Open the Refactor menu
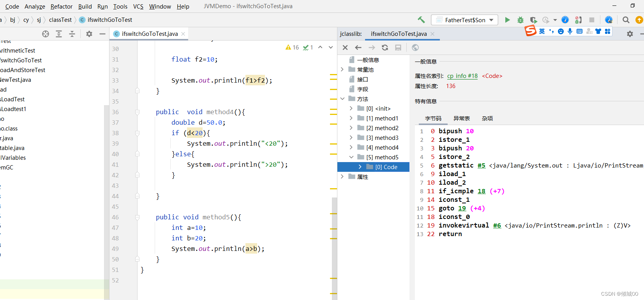 (62, 6)
